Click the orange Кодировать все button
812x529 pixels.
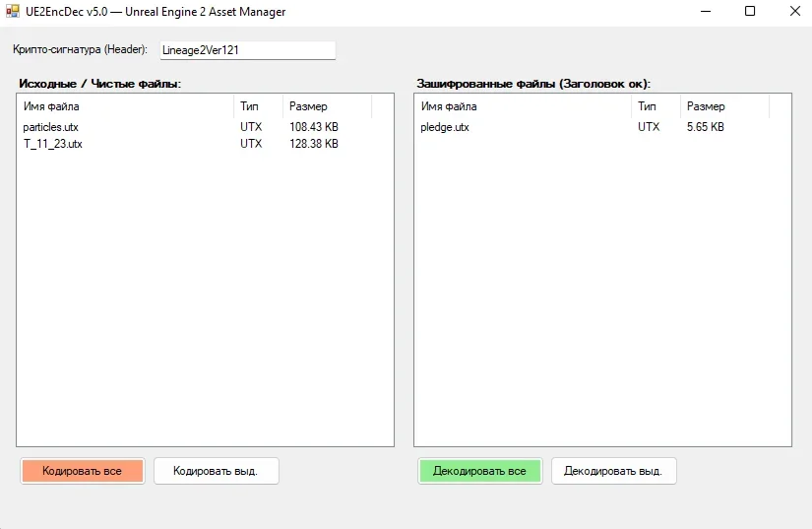(83, 471)
